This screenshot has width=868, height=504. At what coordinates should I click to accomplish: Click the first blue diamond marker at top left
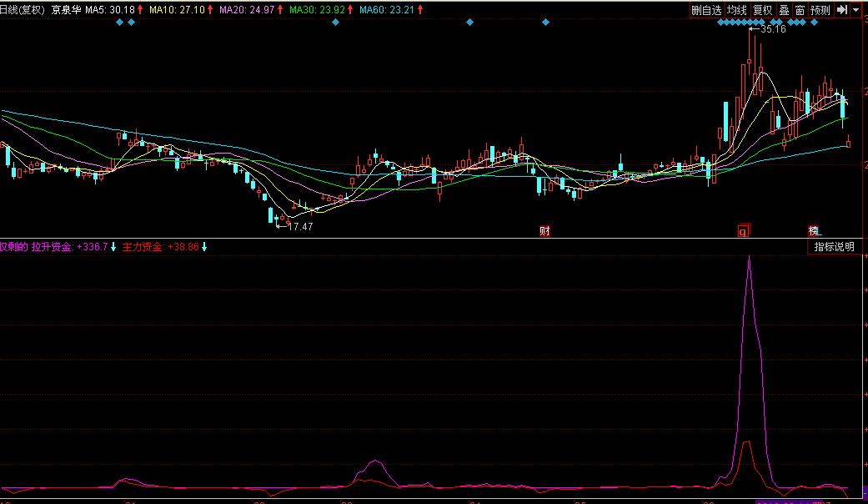(120, 23)
